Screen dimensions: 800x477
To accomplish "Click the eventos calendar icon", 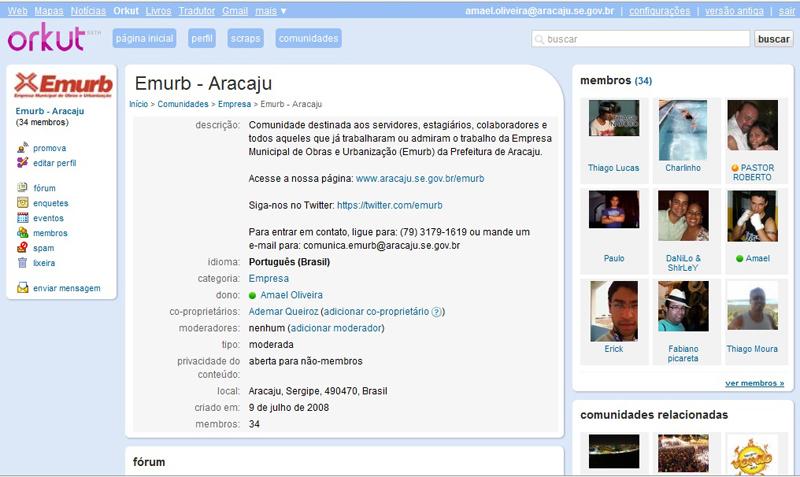I will [22, 218].
